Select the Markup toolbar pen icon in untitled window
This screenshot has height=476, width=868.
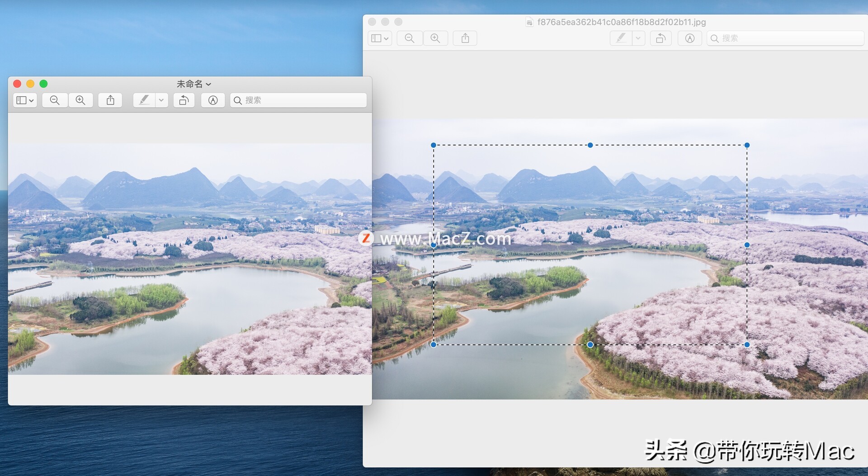point(145,100)
